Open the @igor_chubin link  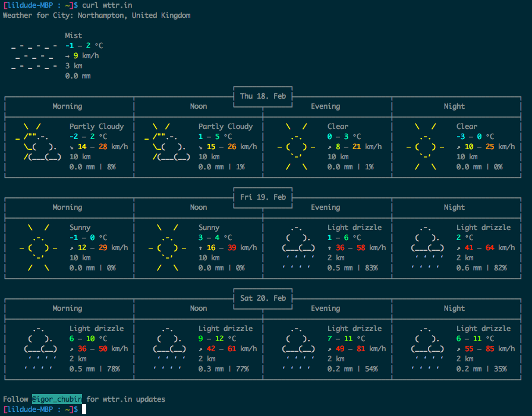pos(57,399)
